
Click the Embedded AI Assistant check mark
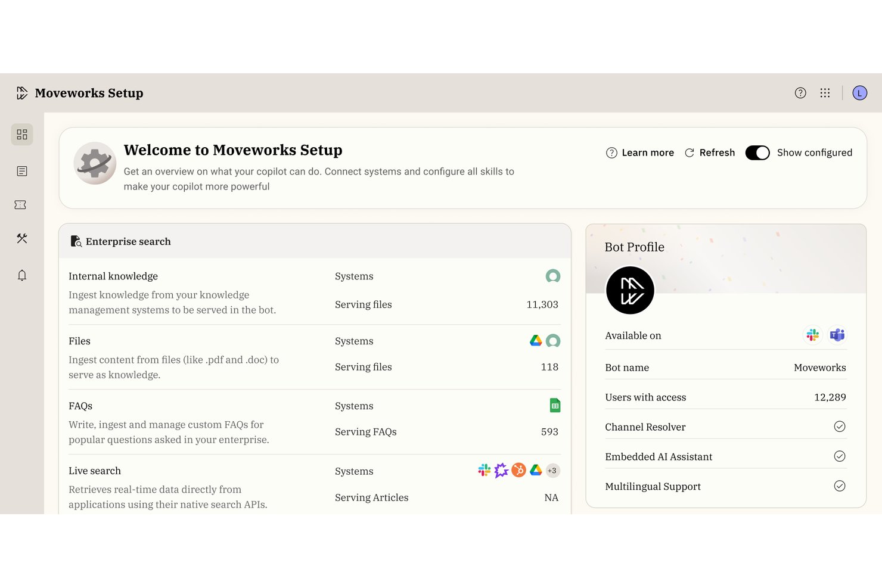click(840, 456)
